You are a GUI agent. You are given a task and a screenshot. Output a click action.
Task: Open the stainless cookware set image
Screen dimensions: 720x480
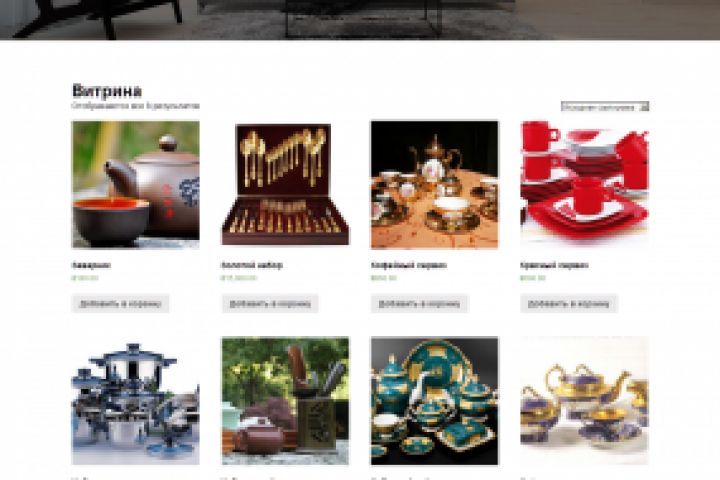tap(136, 401)
